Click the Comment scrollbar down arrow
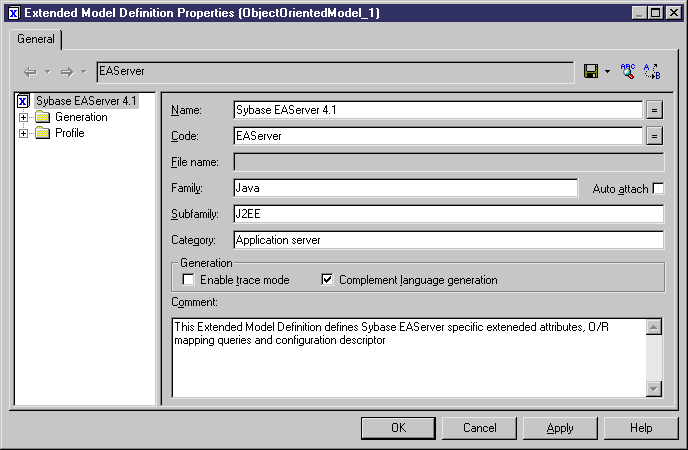688x450 pixels. [x=654, y=389]
